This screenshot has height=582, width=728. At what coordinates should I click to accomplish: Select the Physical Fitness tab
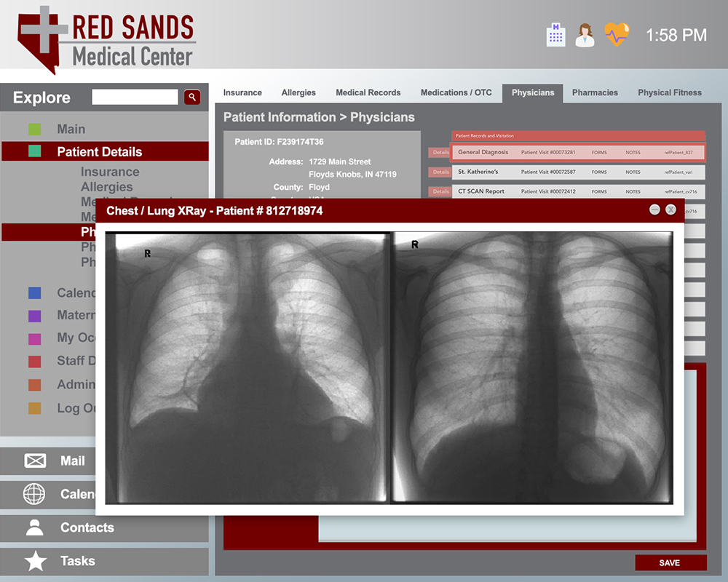point(670,92)
